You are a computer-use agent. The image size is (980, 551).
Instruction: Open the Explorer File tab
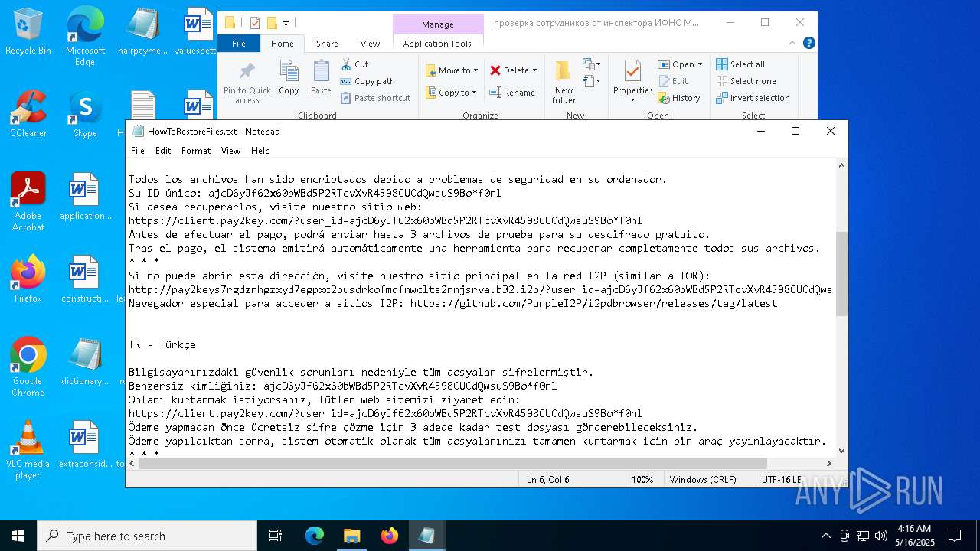tap(239, 44)
